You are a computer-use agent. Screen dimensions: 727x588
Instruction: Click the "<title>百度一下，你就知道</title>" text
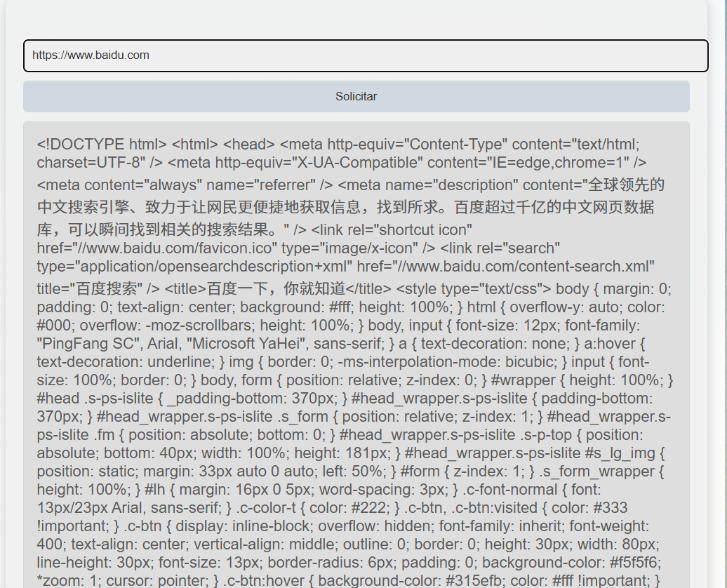[x=278, y=288]
